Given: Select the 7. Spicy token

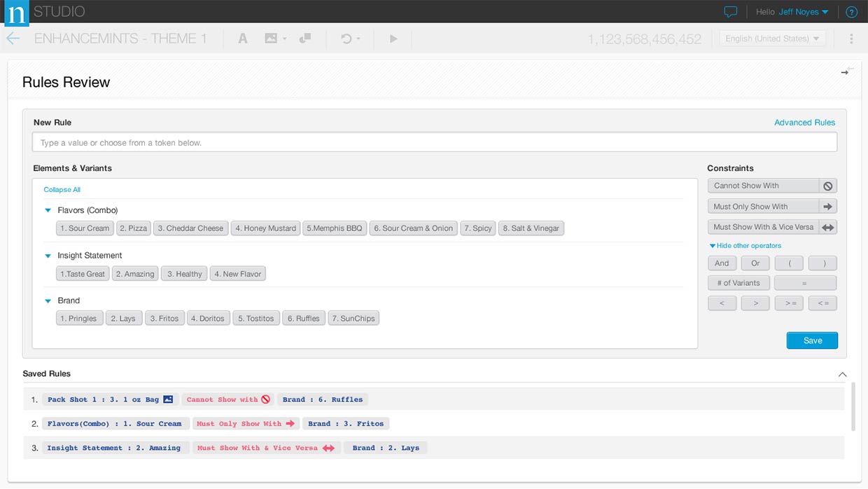Looking at the screenshot, I should (x=477, y=228).
